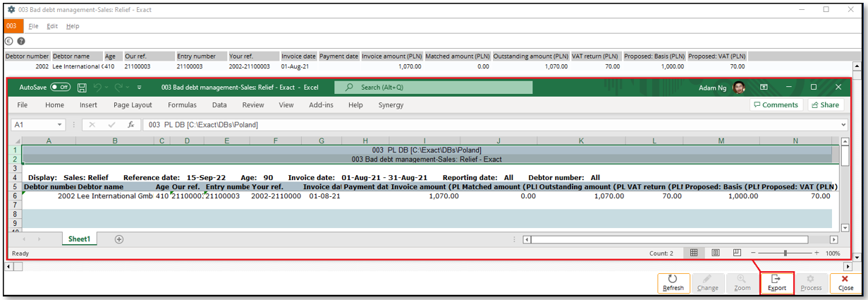The image size is (868, 300).
Task: Click the zoom in plus button
Action: (x=817, y=253)
